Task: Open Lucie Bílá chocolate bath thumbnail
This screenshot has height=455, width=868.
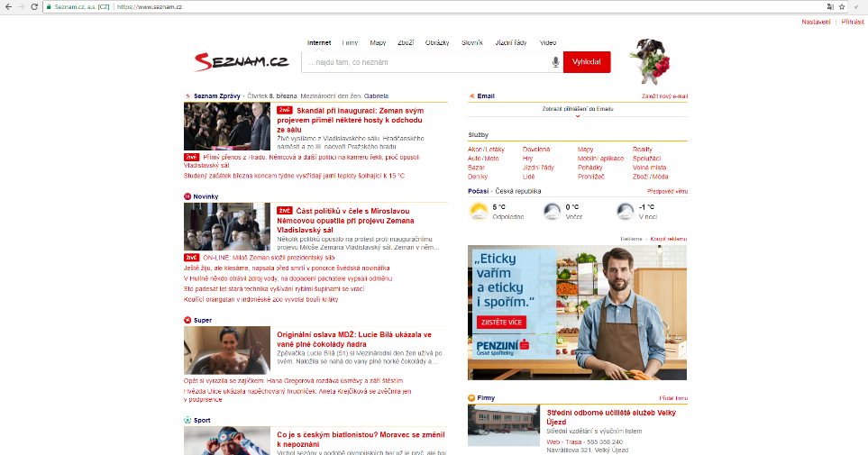Action: tap(227, 350)
